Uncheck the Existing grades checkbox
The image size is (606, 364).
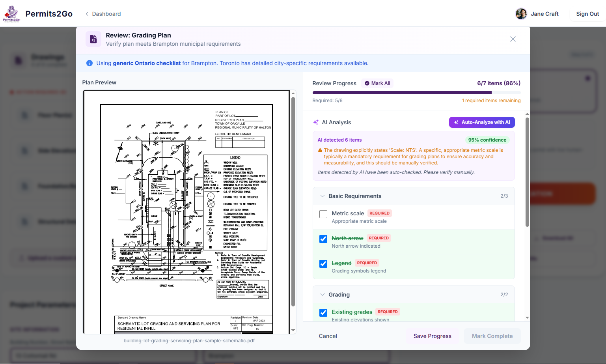[323, 313]
